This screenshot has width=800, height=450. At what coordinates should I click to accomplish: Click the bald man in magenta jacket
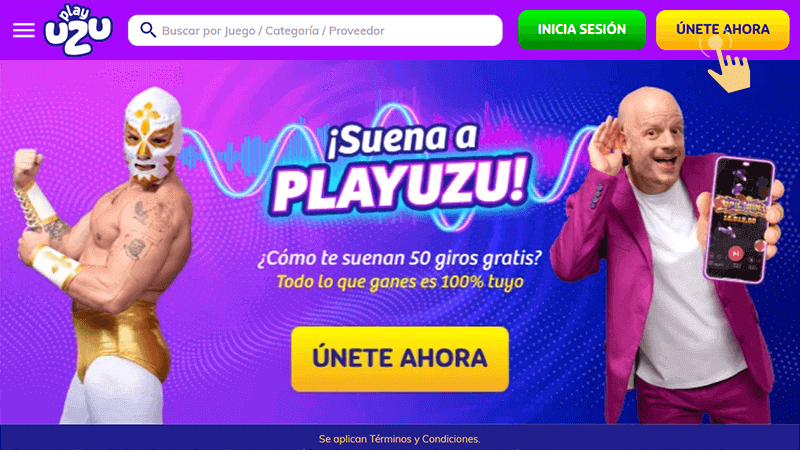tap(663, 255)
